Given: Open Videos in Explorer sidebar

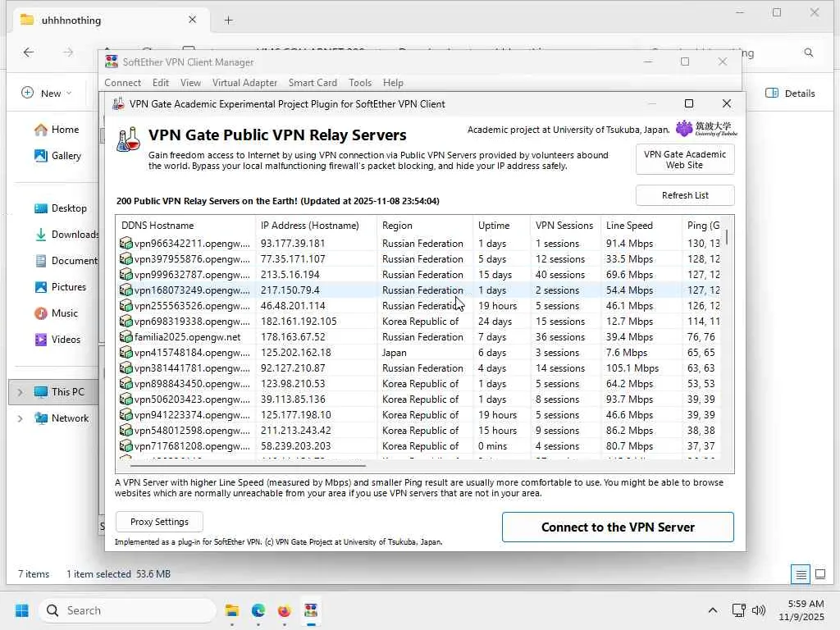Looking at the screenshot, I should pos(57,340).
